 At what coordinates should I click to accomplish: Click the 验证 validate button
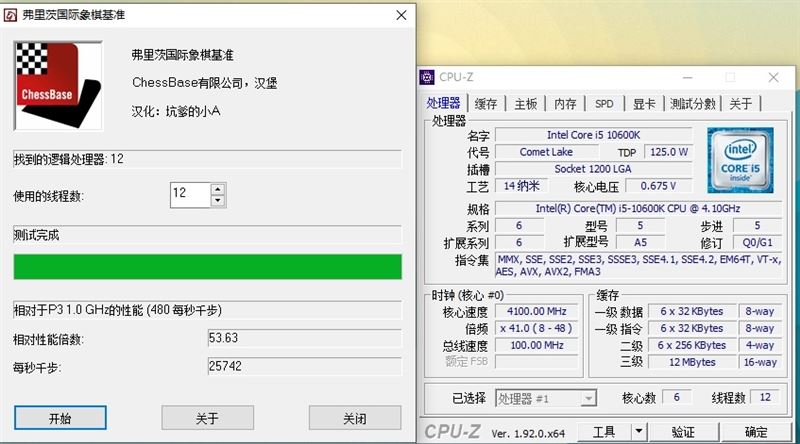pyautogui.click(x=683, y=432)
